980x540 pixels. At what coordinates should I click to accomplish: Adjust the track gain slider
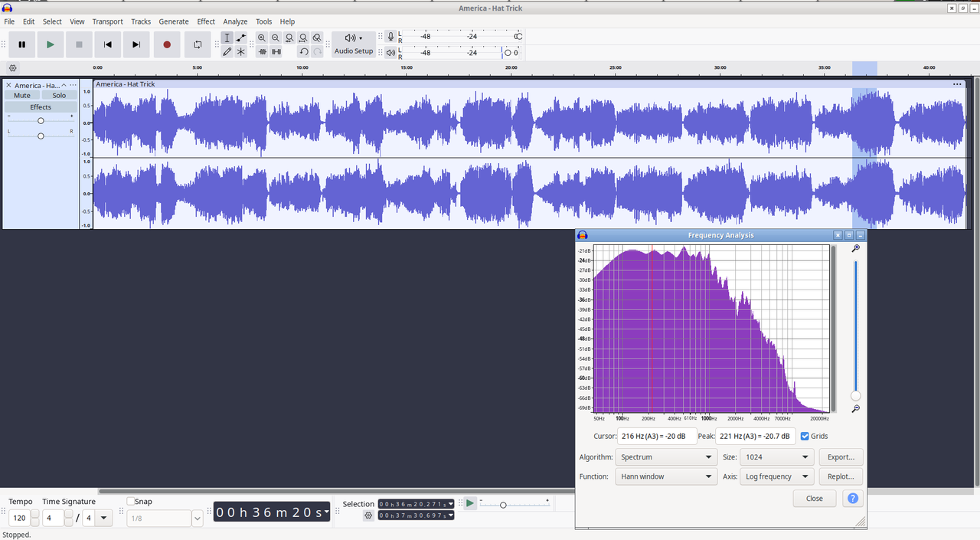pyautogui.click(x=41, y=120)
